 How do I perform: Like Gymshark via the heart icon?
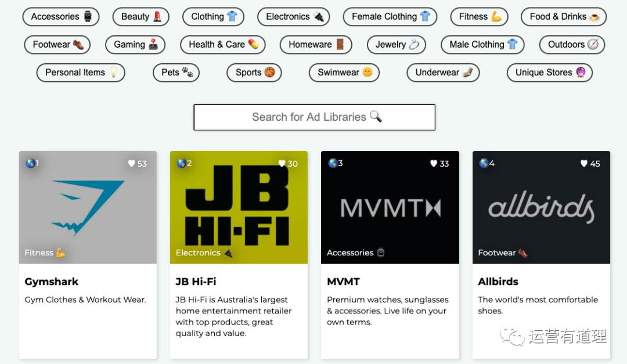pos(132,164)
